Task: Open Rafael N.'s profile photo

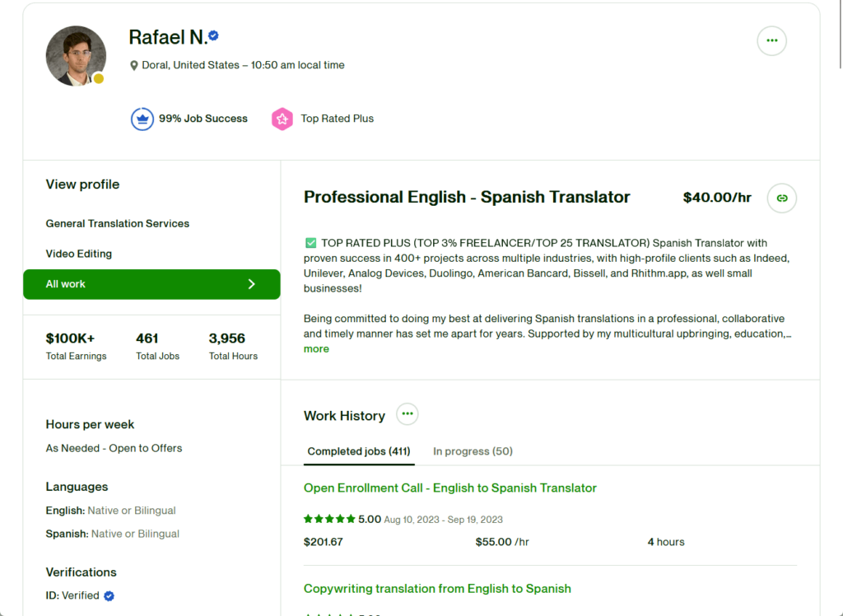Action: click(x=76, y=56)
